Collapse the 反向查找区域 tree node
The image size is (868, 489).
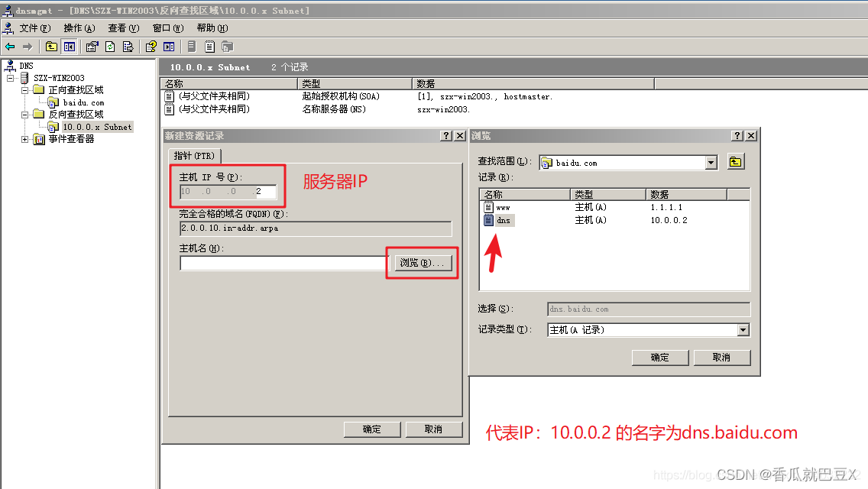pyautogui.click(x=24, y=113)
